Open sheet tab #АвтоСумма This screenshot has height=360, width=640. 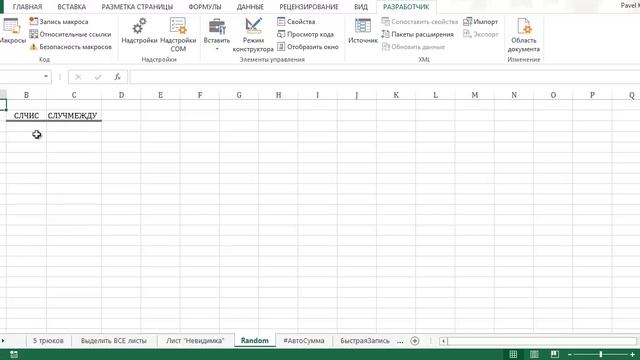pyautogui.click(x=304, y=340)
